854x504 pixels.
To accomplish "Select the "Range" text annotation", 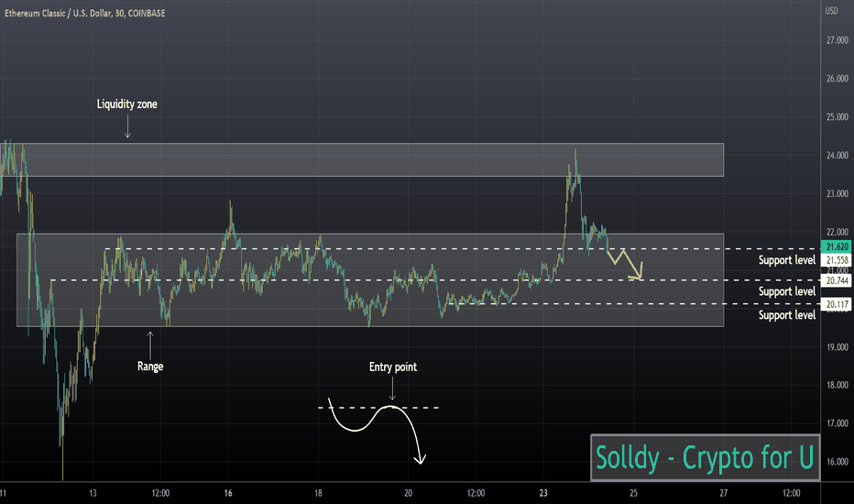I will tap(150, 367).
